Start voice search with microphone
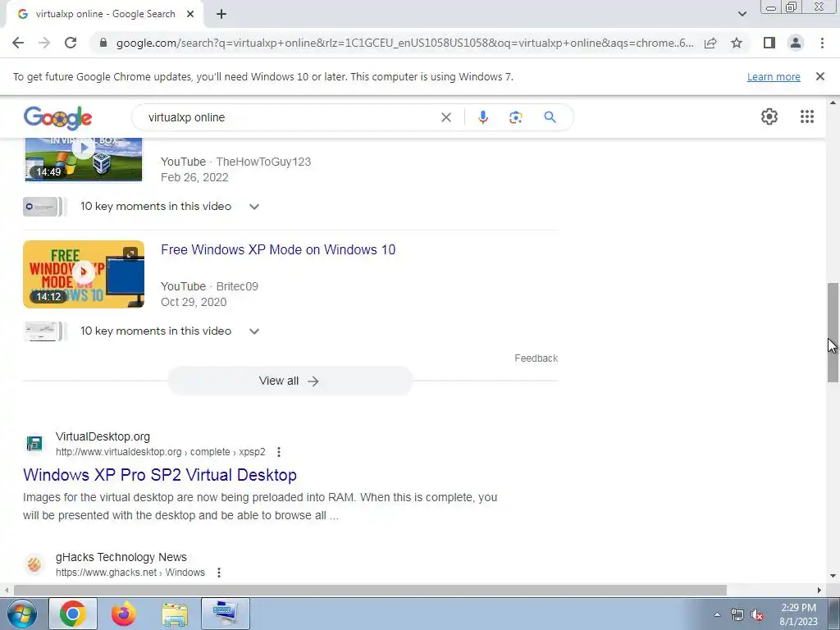 coord(482,117)
